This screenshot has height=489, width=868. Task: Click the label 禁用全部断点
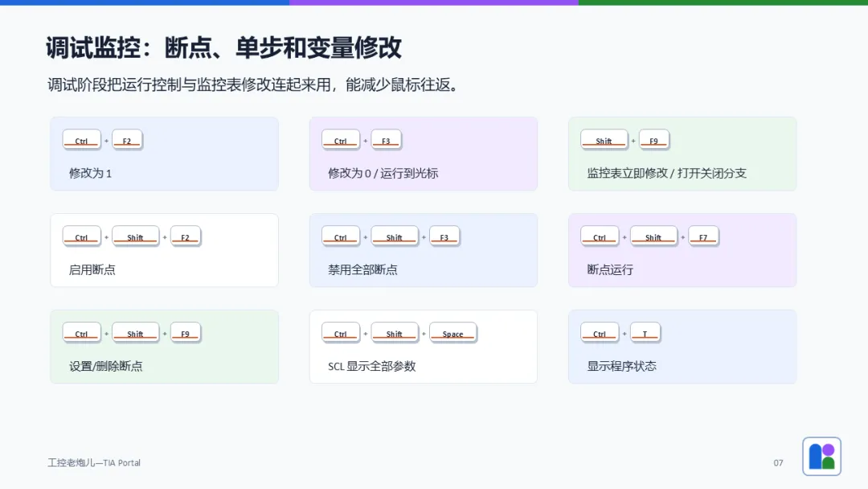pos(362,269)
